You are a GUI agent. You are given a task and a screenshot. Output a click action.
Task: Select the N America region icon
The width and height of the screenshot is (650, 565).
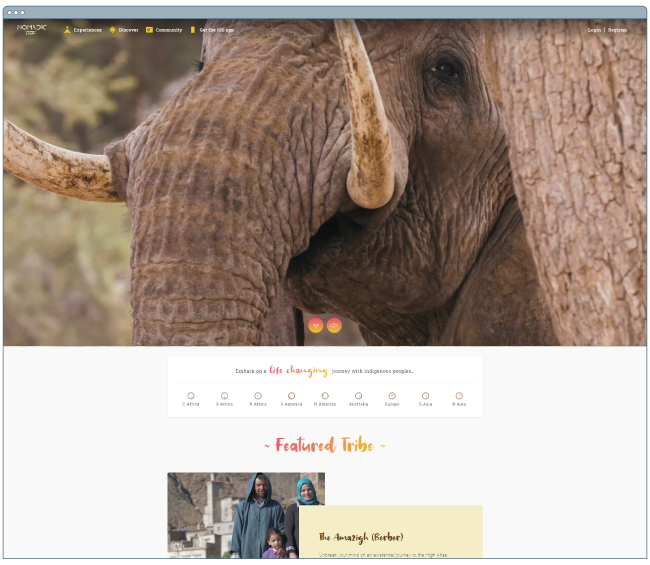pyautogui.click(x=325, y=396)
